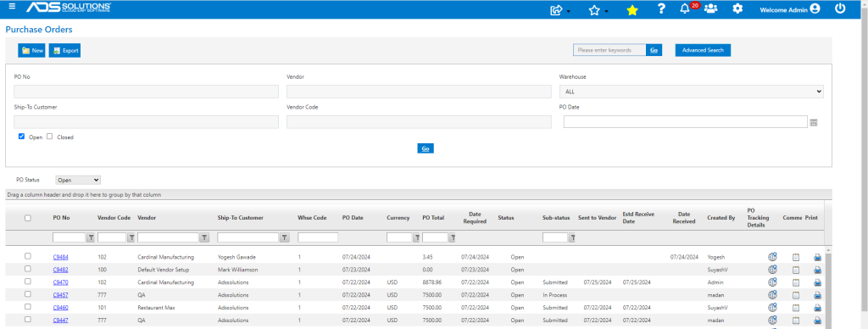Open purchase order C9470 link
This screenshot has height=329, width=868.
pos(60,282)
